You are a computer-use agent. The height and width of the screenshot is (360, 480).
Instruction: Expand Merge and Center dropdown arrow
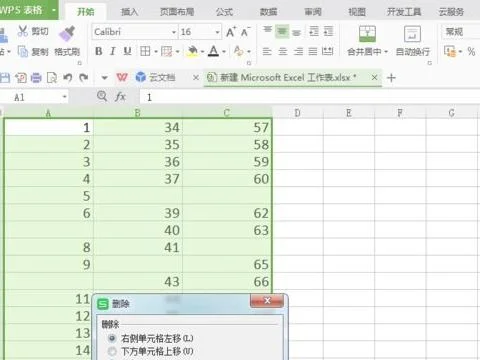tap(386, 52)
